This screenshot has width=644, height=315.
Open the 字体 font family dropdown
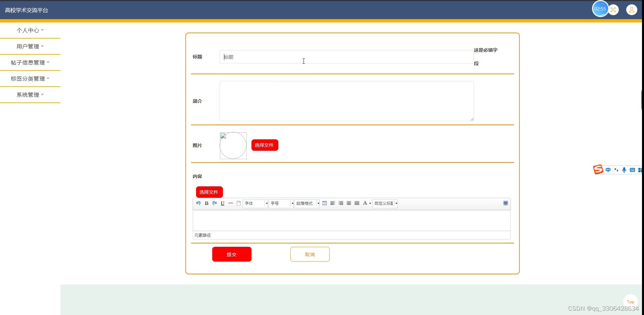point(256,204)
